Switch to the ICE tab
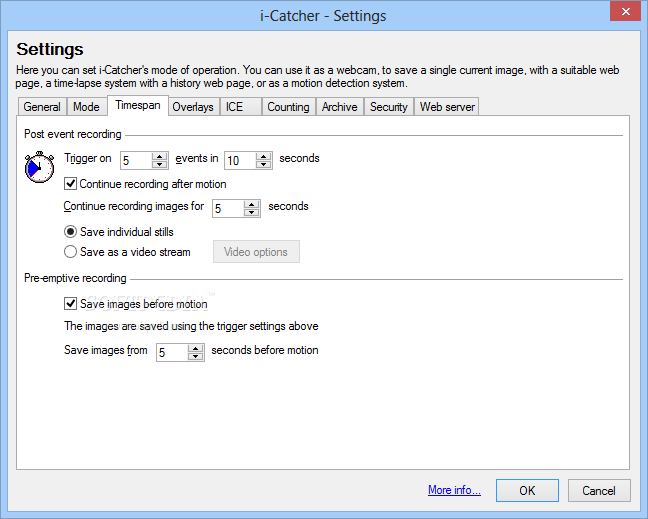Image resolution: width=648 pixels, height=519 pixels. 241,107
